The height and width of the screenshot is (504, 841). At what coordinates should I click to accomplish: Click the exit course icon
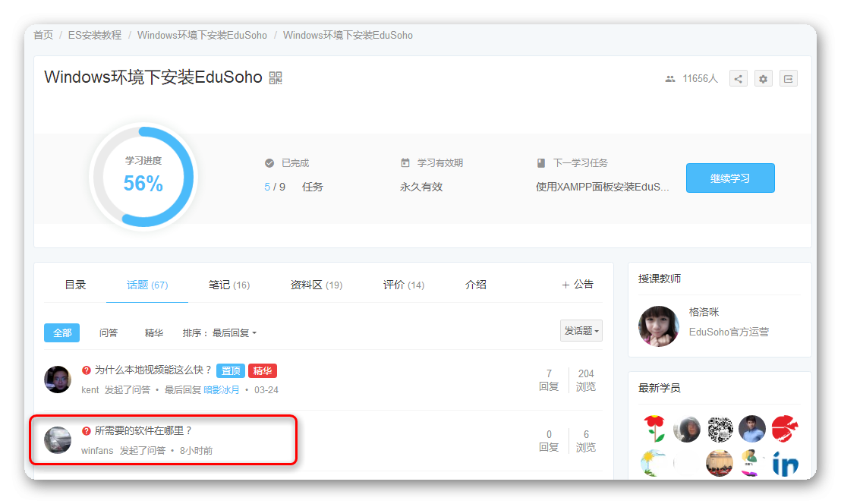click(788, 78)
